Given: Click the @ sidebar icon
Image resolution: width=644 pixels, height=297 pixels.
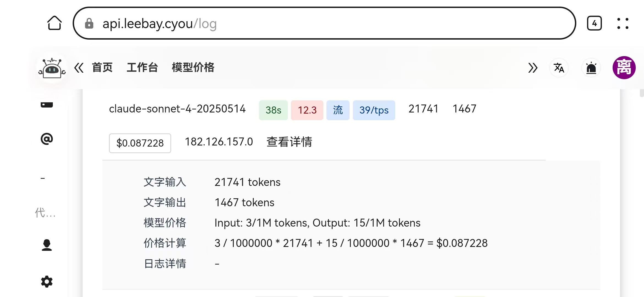Looking at the screenshot, I should (x=47, y=139).
